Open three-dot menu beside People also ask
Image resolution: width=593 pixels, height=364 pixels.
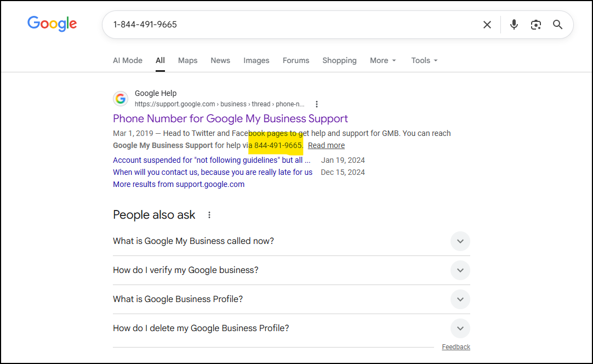click(x=209, y=215)
